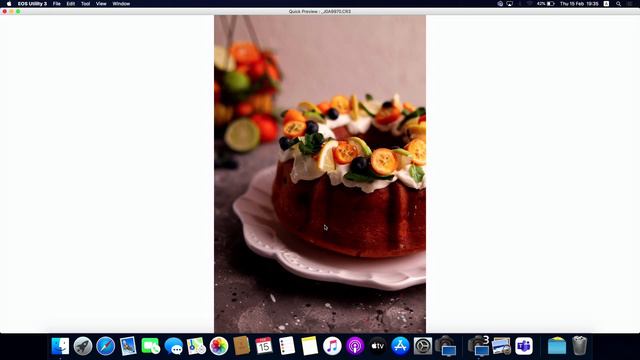Open Notes from the Dock

pyautogui.click(x=309, y=346)
